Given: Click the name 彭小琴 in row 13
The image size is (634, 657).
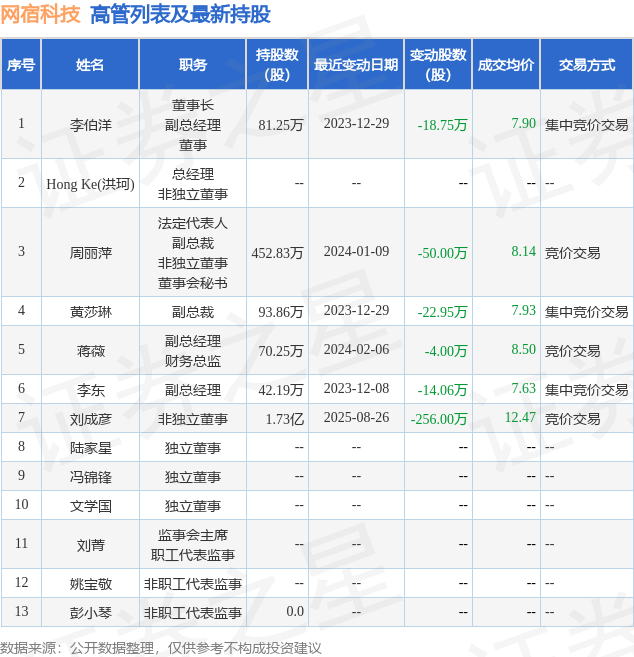Looking at the screenshot, I should 91,613.
